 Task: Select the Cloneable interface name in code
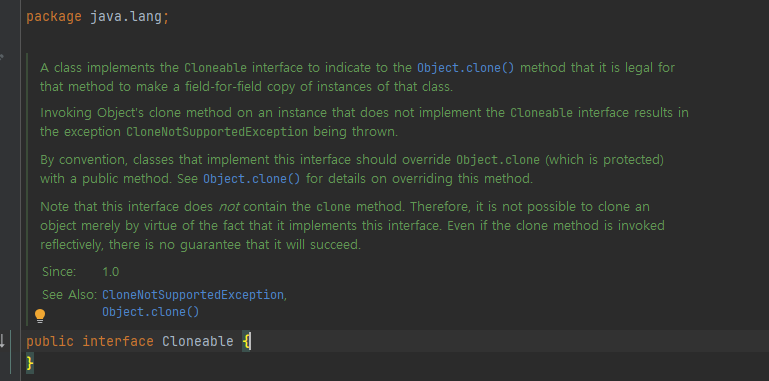point(198,341)
